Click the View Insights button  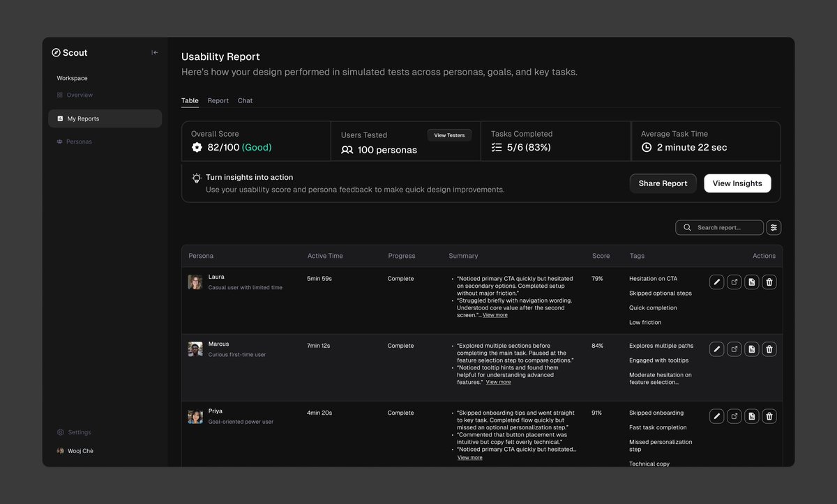pyautogui.click(x=737, y=183)
